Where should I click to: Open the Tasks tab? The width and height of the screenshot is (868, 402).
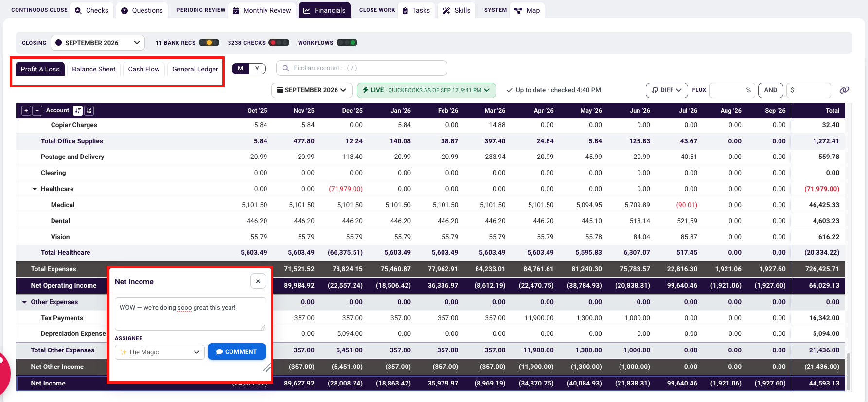(x=416, y=10)
